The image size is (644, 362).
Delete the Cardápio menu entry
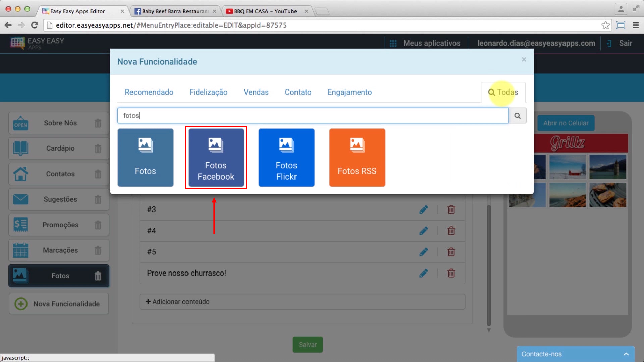point(98,148)
